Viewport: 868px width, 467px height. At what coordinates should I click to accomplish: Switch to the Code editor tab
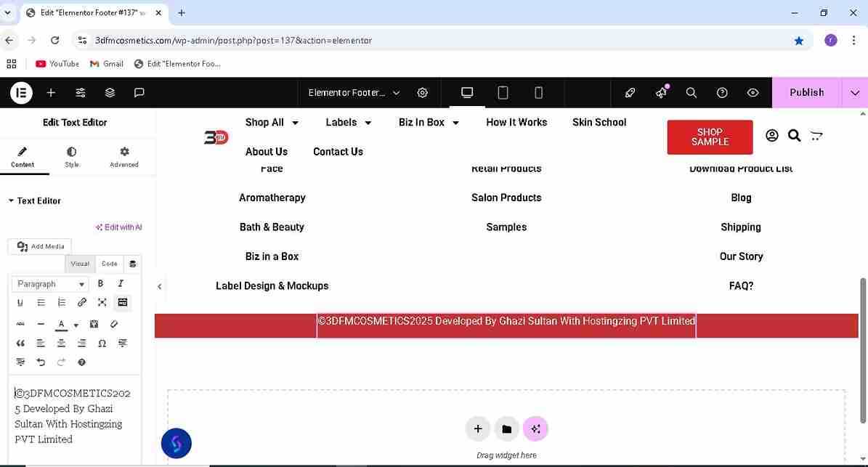pos(109,264)
